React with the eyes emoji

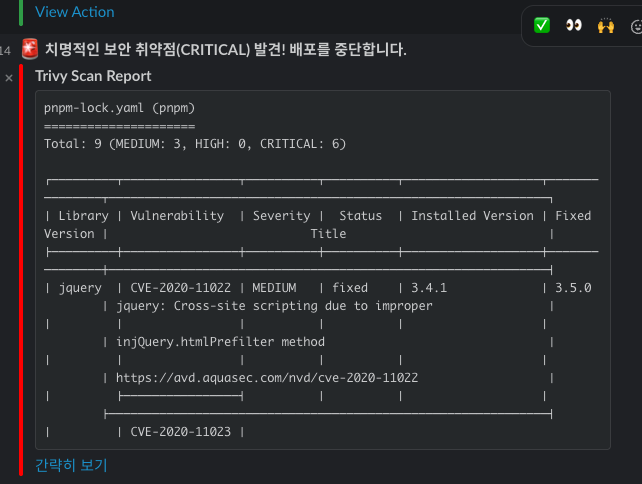574,25
